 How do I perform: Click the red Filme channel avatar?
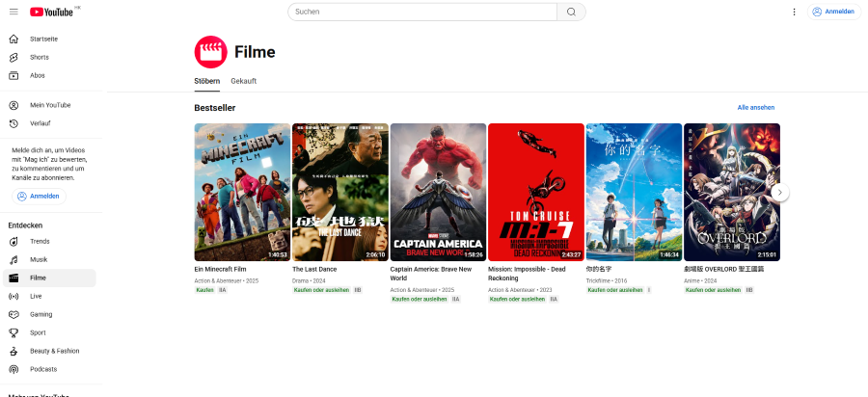pos(211,52)
